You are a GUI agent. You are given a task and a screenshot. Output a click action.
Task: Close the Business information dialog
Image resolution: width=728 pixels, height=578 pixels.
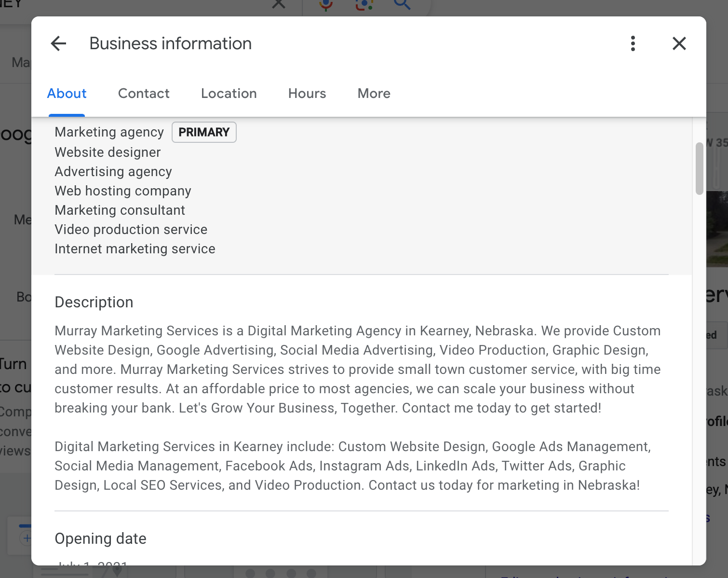(679, 43)
